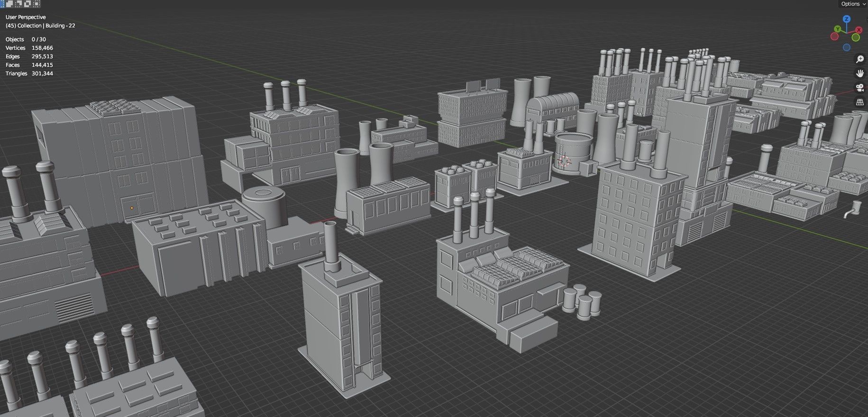Click the Move view hand icon
The height and width of the screenshot is (417, 868).
(x=859, y=73)
